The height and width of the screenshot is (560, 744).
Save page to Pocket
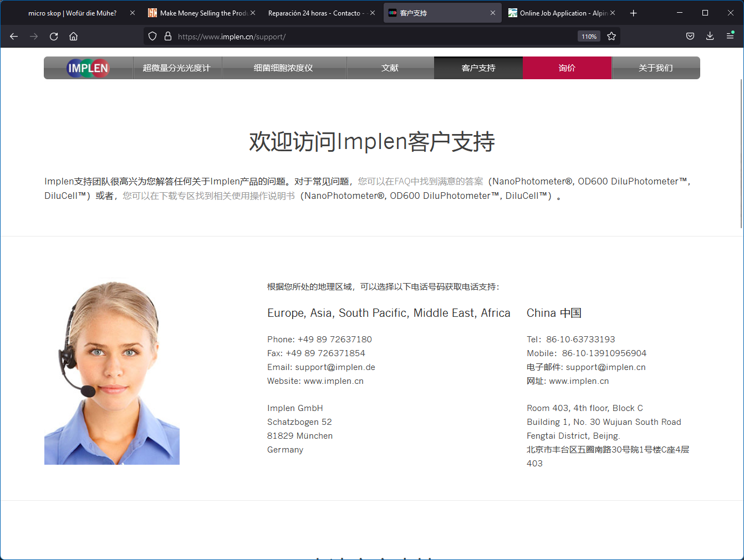tap(690, 37)
